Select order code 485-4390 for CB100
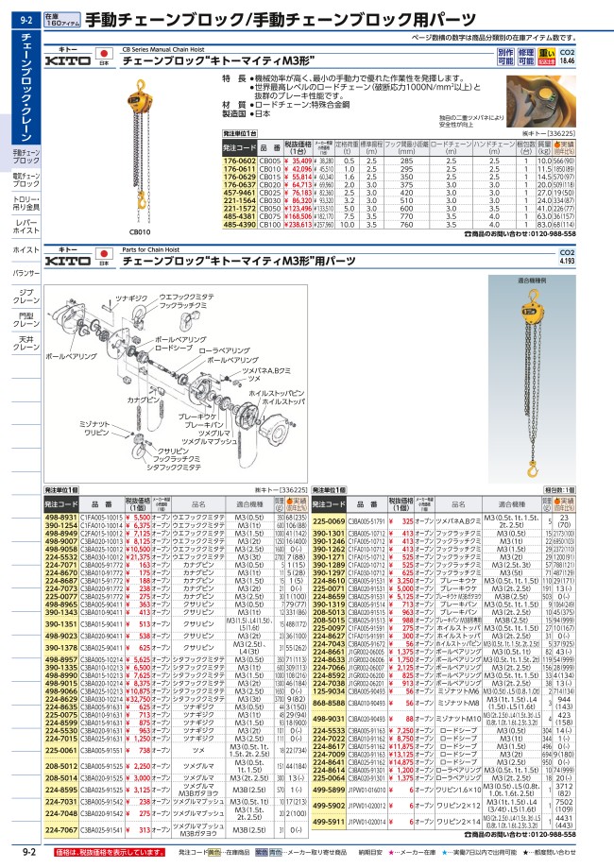Image resolution: width=614 pixels, height=868 pixels. point(239,225)
